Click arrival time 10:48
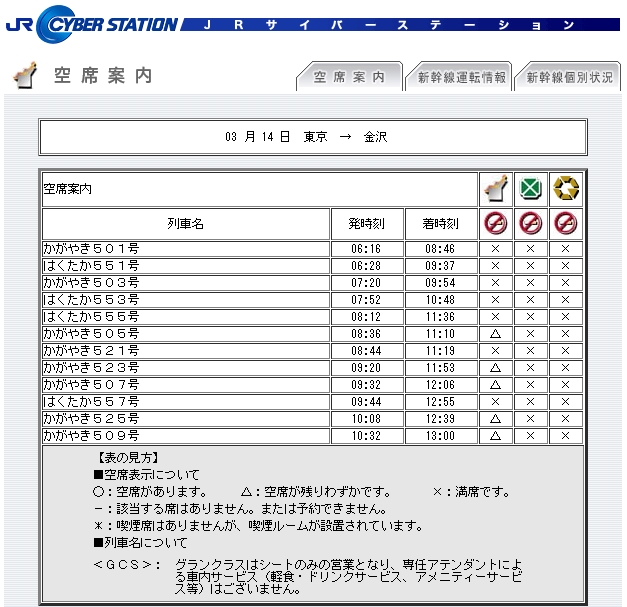This screenshot has width=627, height=607. (x=440, y=300)
